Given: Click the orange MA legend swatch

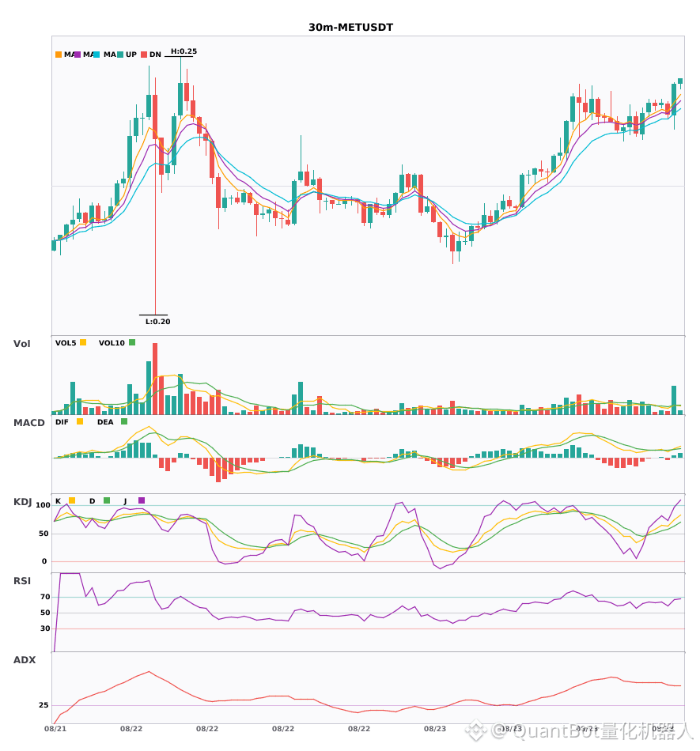Looking at the screenshot, I should tap(59, 55).
